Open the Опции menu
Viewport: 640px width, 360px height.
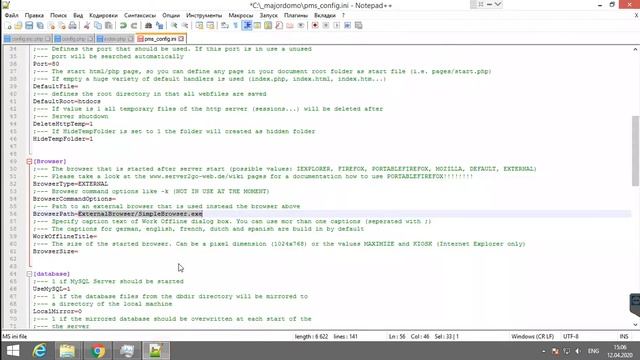[x=171, y=15]
